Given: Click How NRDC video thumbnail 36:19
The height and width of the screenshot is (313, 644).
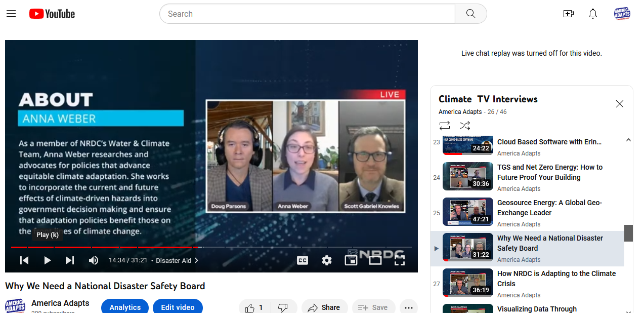Looking at the screenshot, I should tap(468, 283).
